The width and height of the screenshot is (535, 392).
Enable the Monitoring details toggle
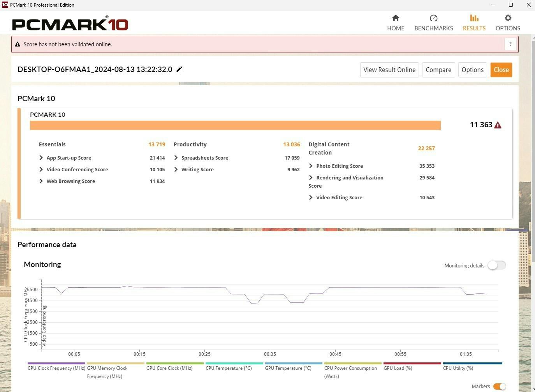click(x=496, y=265)
